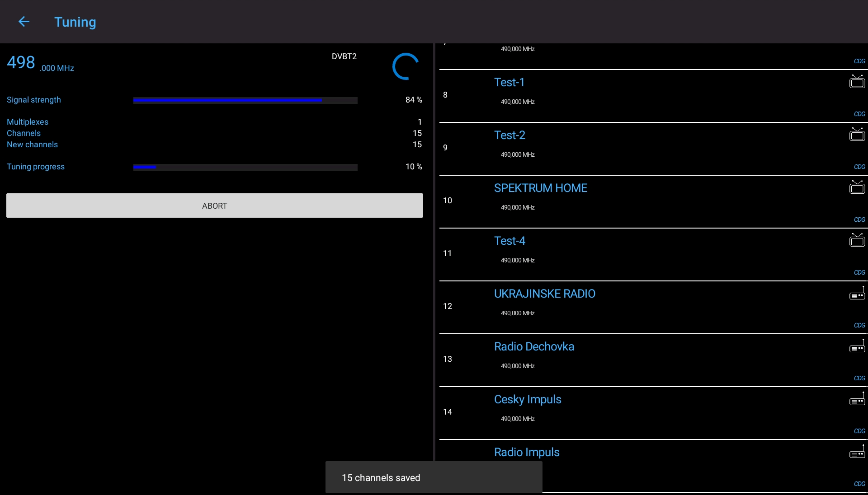Click the TV icon for Test-1
Screen dimensions: 868x495
pos(857,82)
